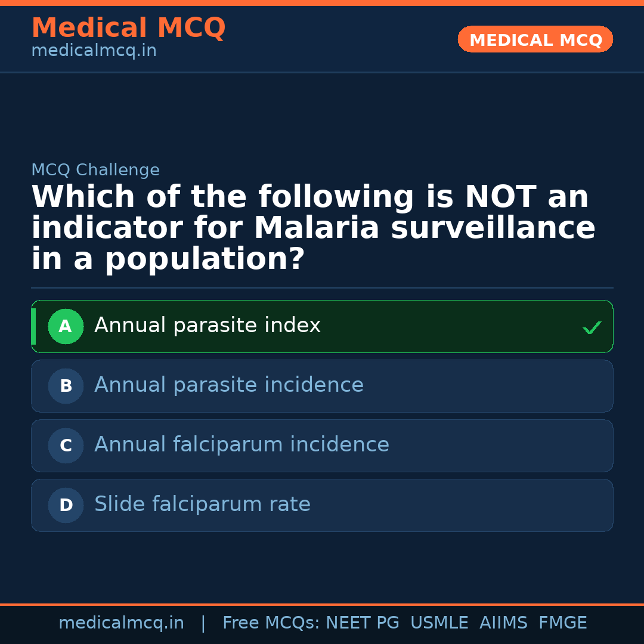The image size is (644, 644).
Task: Click the 'MCQ Challenge' label
Action: [x=95, y=170]
